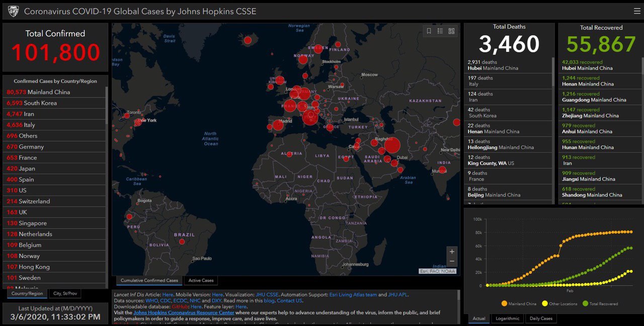Zoom in the map with plus button
Screen dimensions: 644x326
click(x=452, y=252)
